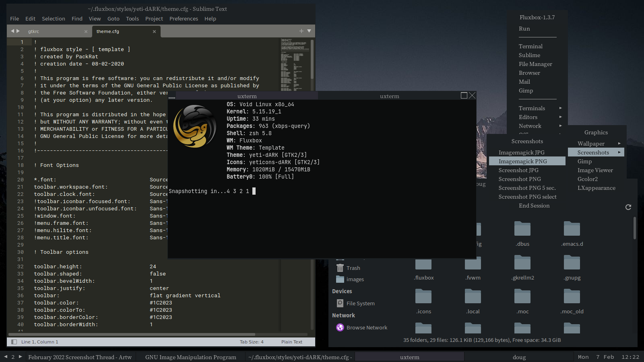The height and width of the screenshot is (362, 644).
Task: Minimize the uxterm window via dash icon
Action: coord(172,97)
